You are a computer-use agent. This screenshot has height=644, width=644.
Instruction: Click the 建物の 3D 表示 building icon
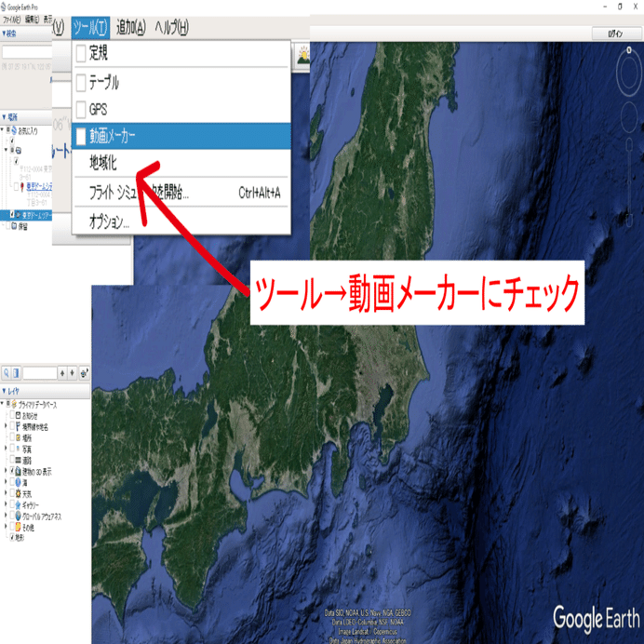click(18, 471)
